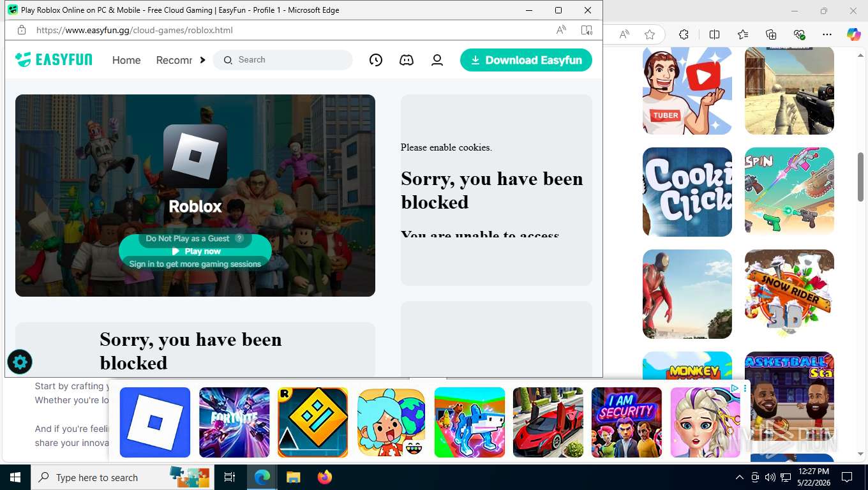Open the Spin weapons game thumbnail

[x=789, y=192]
